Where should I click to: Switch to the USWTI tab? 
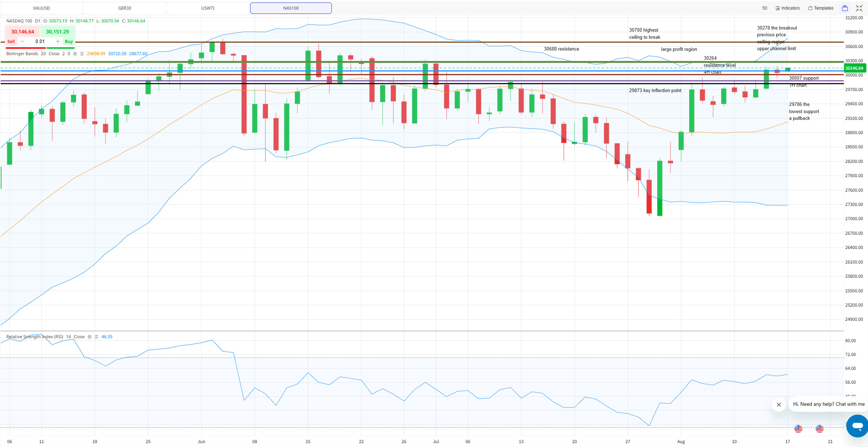tap(208, 8)
